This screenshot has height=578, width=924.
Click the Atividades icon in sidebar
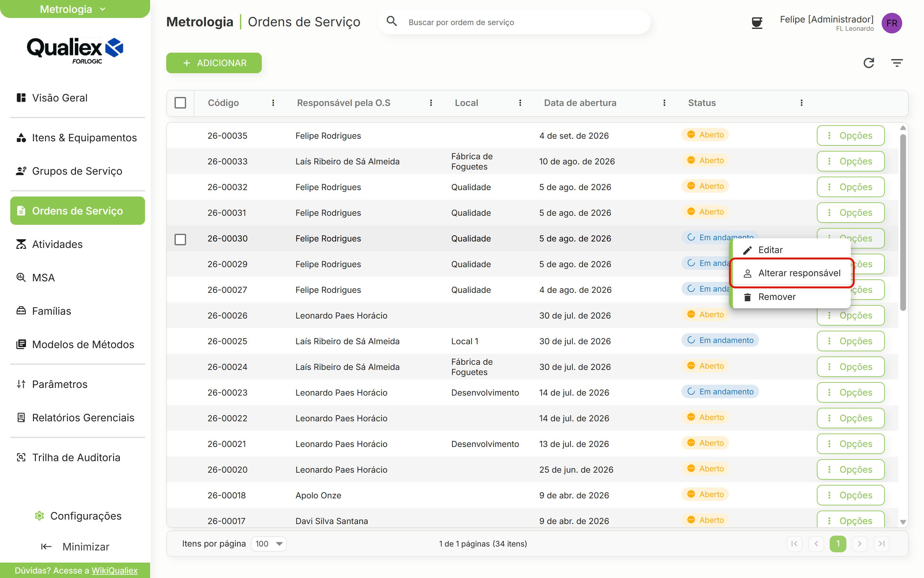[x=21, y=244]
